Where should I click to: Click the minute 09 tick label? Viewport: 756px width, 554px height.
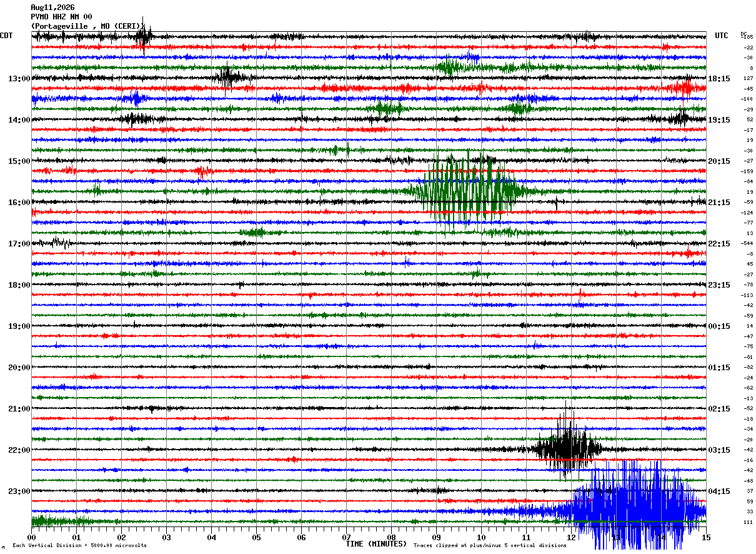pos(435,537)
